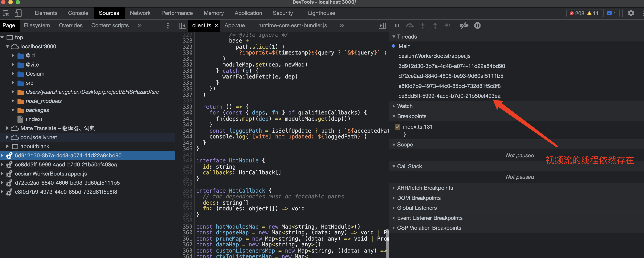Toggle pause on exceptions button
Screen dimensions: 644x258
477,25
